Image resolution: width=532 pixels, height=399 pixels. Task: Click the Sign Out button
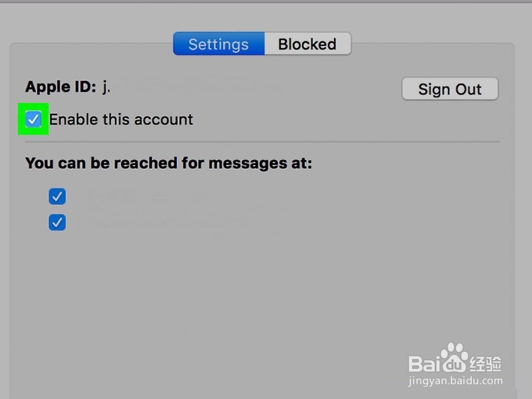450,89
